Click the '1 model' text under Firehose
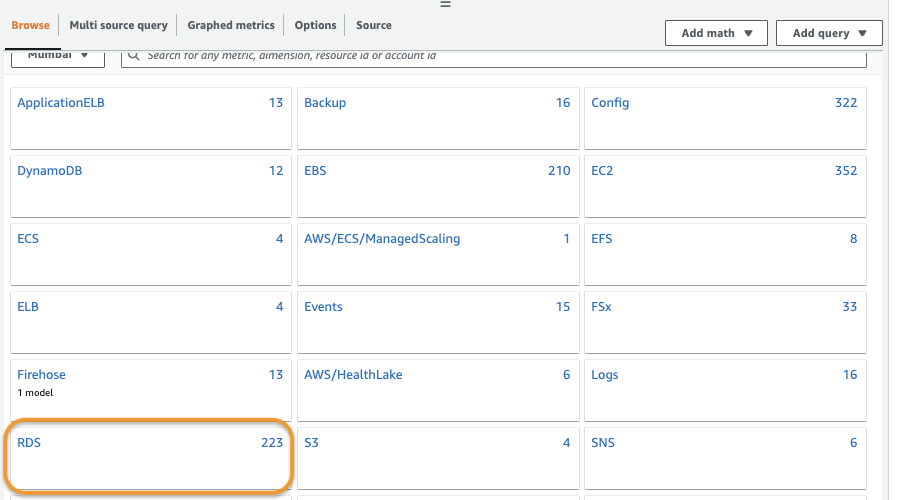 (35, 393)
